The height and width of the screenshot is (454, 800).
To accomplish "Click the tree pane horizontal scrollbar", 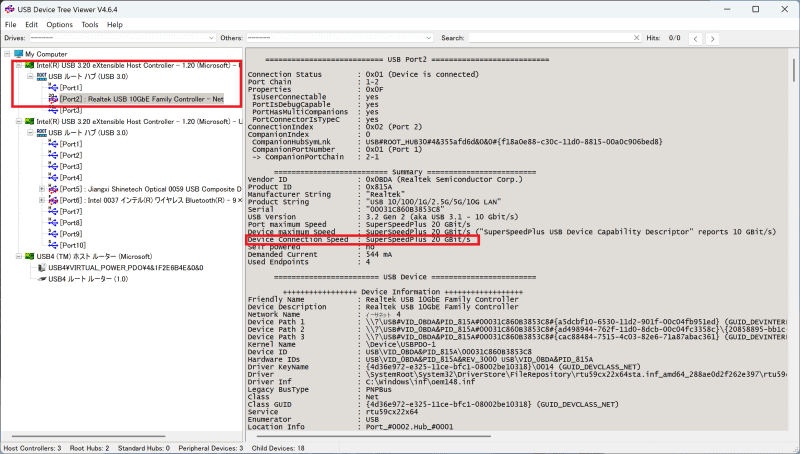I will pyautogui.click(x=88, y=436).
